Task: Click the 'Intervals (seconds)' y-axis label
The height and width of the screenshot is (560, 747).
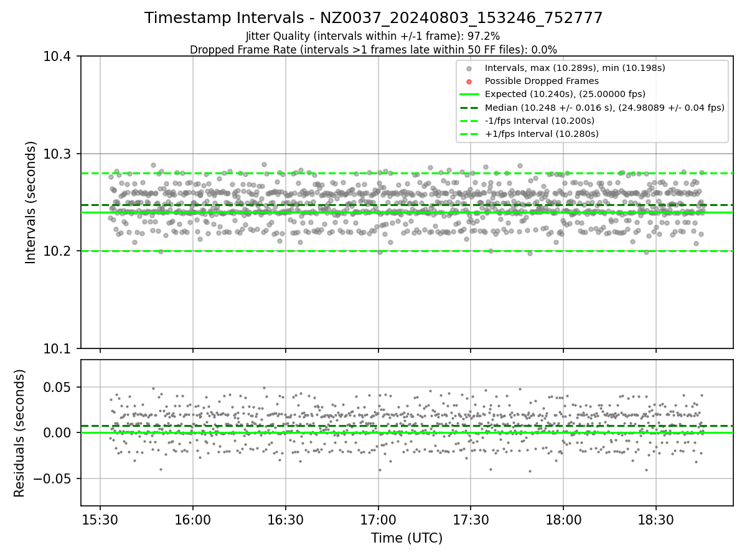Action: coord(31,202)
